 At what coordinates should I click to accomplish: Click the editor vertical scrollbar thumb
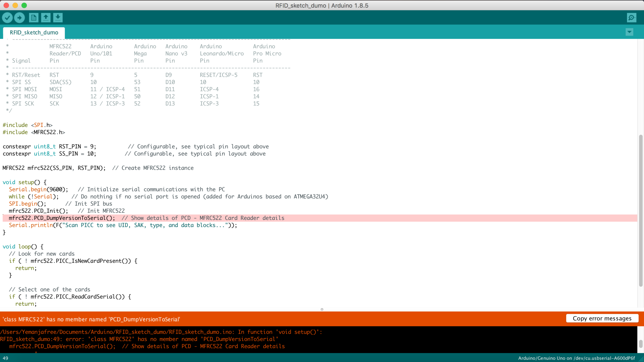(641, 210)
